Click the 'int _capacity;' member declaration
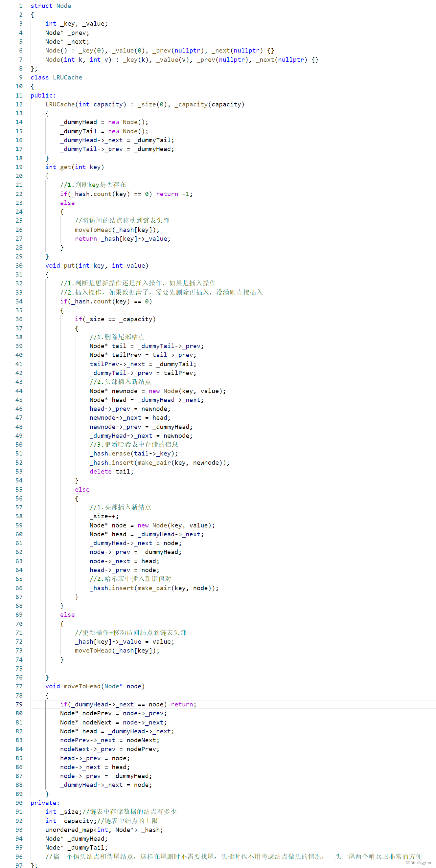The height and width of the screenshot is (868, 436). pyautogui.click(x=71, y=821)
